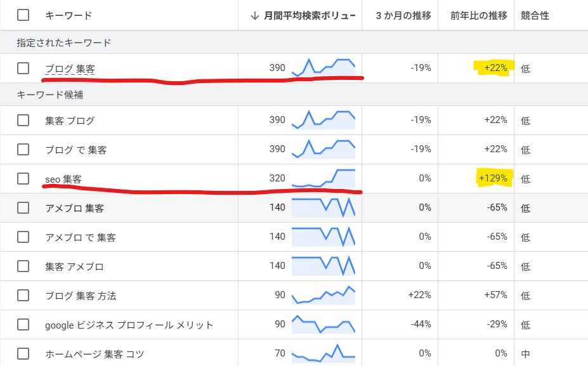The image size is (588, 366).
Task: Click the ブログ 集客 方法 keyword
Action: pyautogui.click(x=81, y=296)
